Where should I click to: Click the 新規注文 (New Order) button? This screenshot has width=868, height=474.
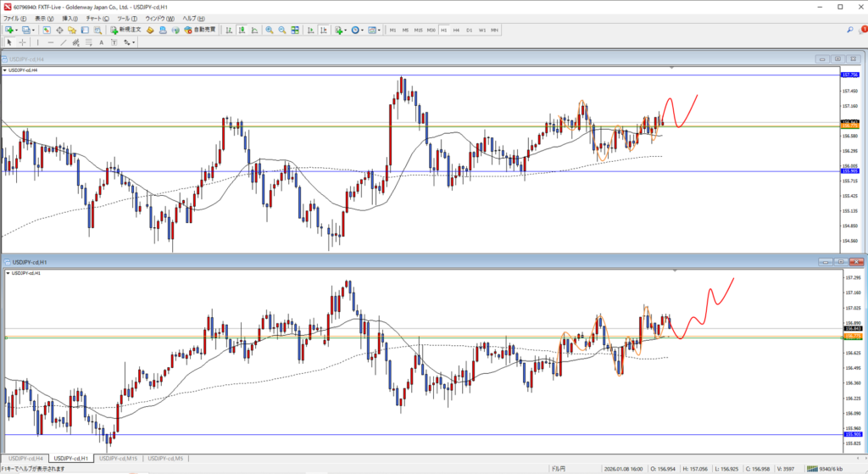point(125,30)
